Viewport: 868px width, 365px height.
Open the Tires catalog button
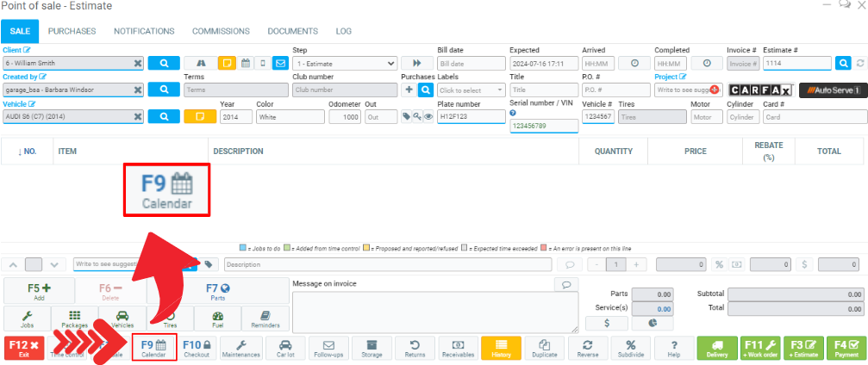point(170,319)
